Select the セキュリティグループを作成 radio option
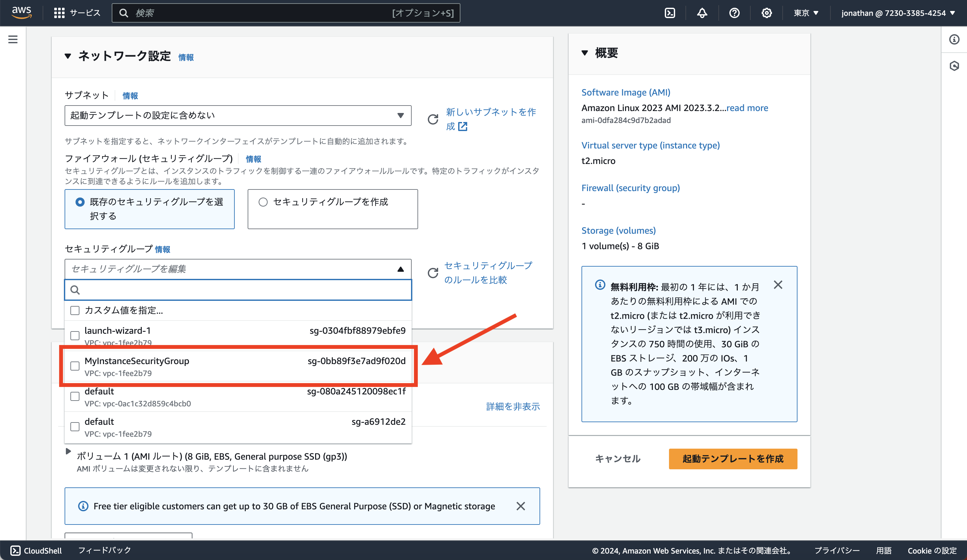967x560 pixels. (263, 202)
